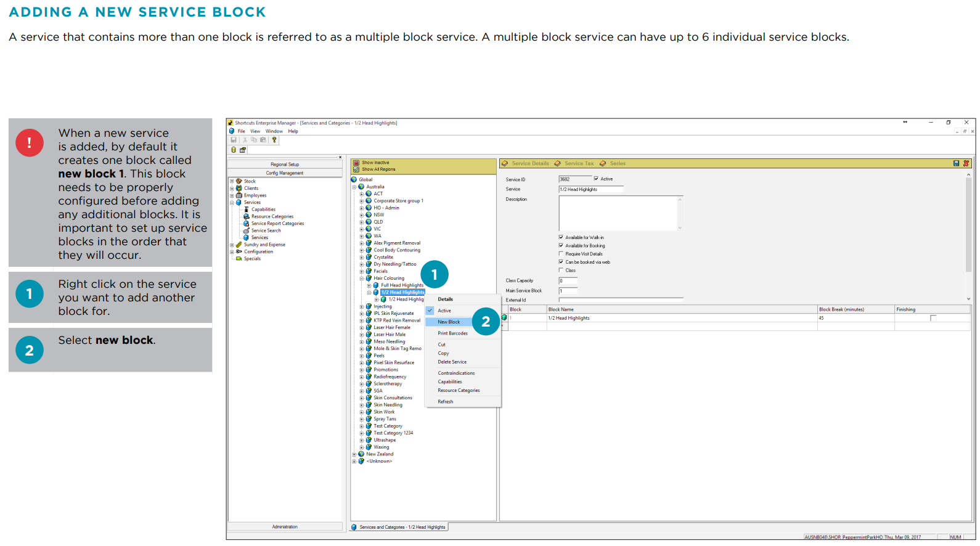This screenshot has width=980, height=546.
Task: Expand the Full Head Highlights service
Action: click(369, 285)
